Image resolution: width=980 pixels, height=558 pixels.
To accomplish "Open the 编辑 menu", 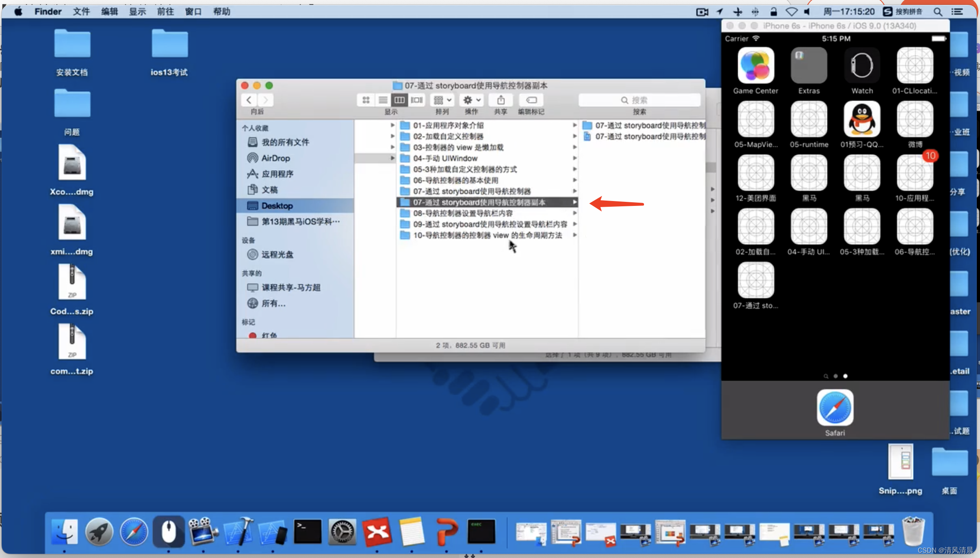I will (x=109, y=12).
